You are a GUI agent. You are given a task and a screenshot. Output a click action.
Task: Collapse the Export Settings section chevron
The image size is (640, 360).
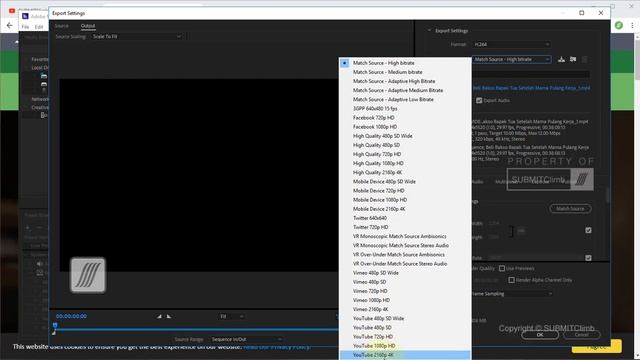tap(429, 30)
